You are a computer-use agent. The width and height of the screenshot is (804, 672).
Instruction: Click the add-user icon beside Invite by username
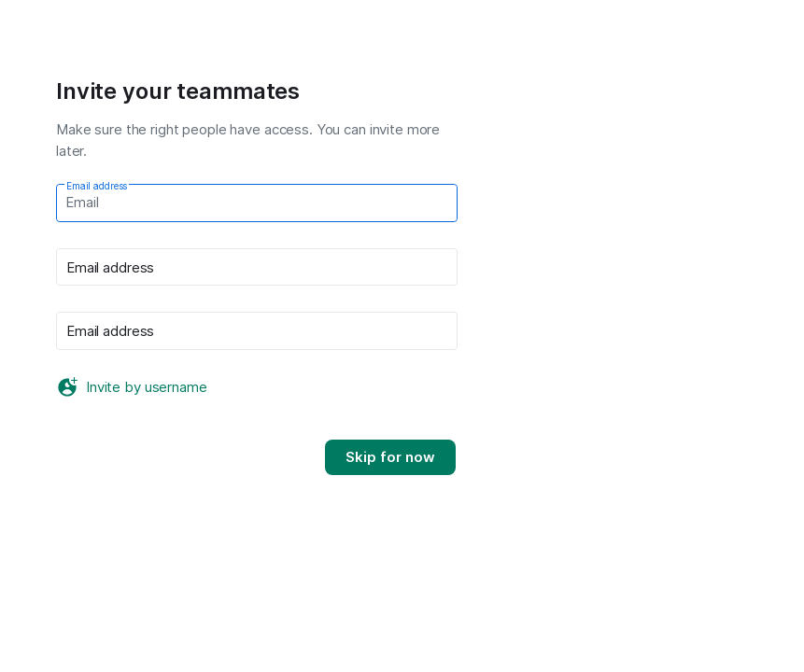pyautogui.click(x=67, y=386)
